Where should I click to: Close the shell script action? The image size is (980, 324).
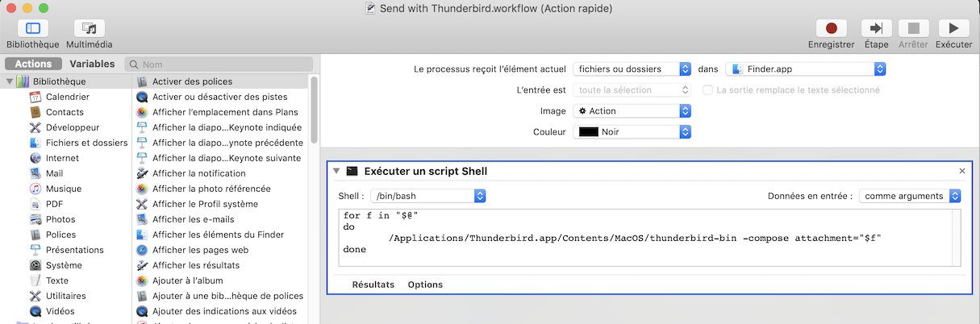[x=961, y=172]
